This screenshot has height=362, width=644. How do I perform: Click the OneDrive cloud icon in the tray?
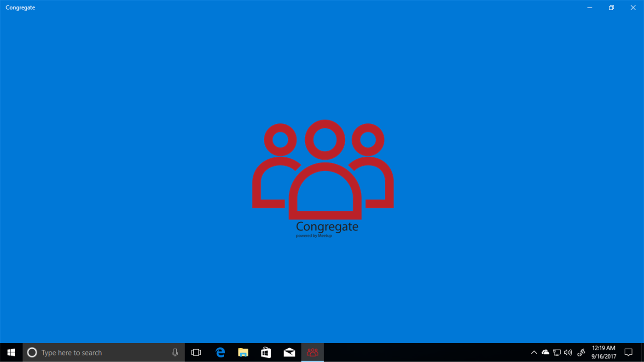pos(545,352)
